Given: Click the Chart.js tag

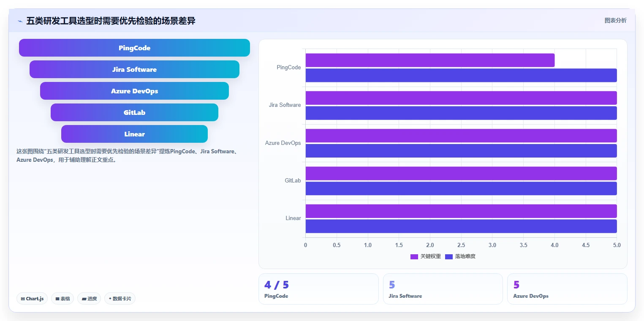Looking at the screenshot, I should coord(33,299).
